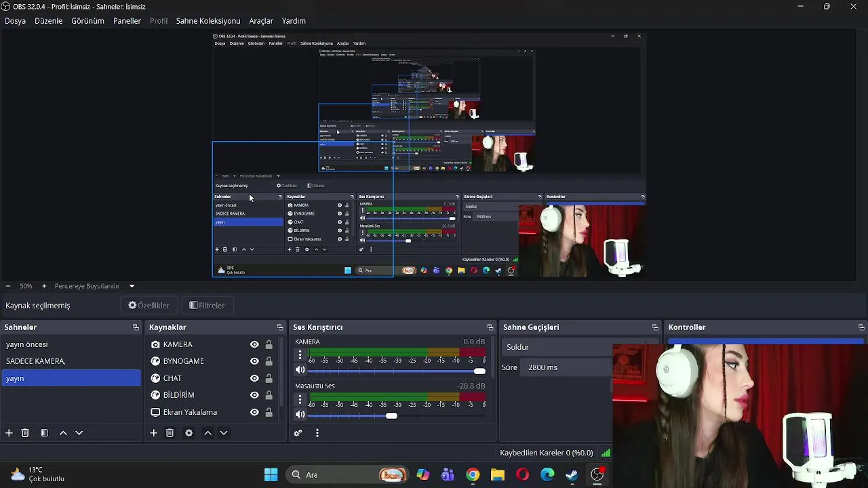Mute the Masaüstü Ses speaker icon

tap(300, 415)
